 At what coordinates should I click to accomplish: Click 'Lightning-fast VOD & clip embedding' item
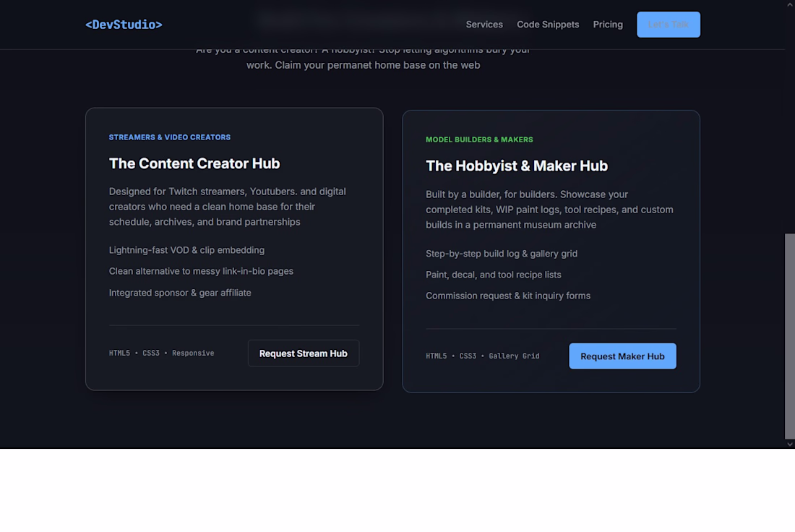[186, 250]
